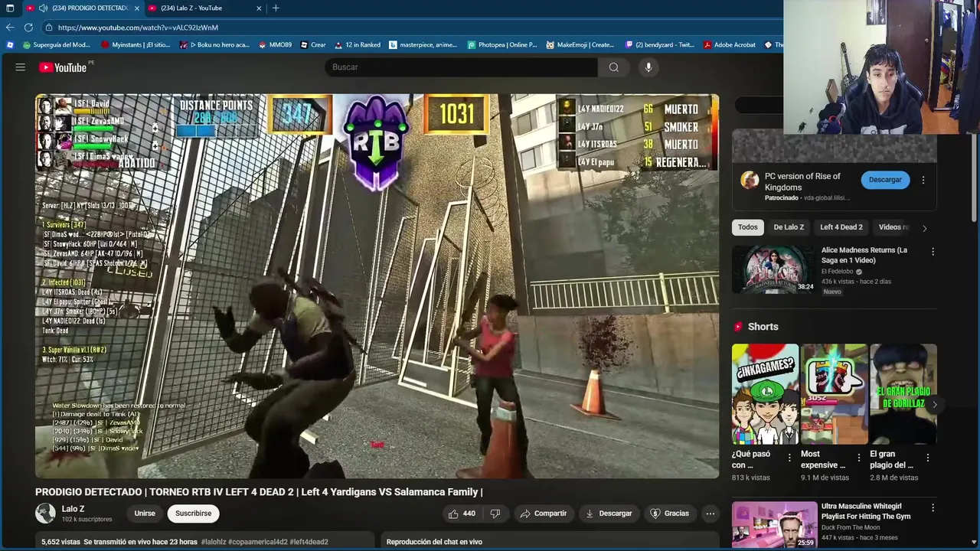Image resolution: width=980 pixels, height=551 pixels.
Task: Open the Alice Madness Returns title
Action: point(864,255)
